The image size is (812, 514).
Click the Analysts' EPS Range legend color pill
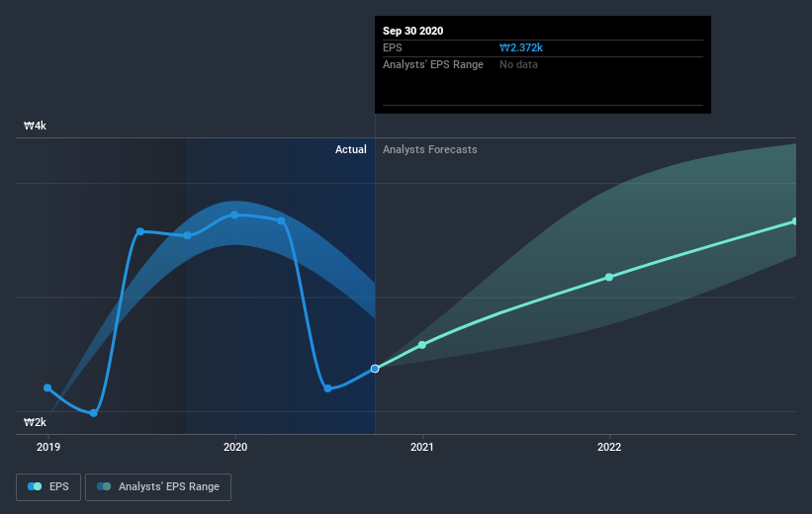[104, 486]
